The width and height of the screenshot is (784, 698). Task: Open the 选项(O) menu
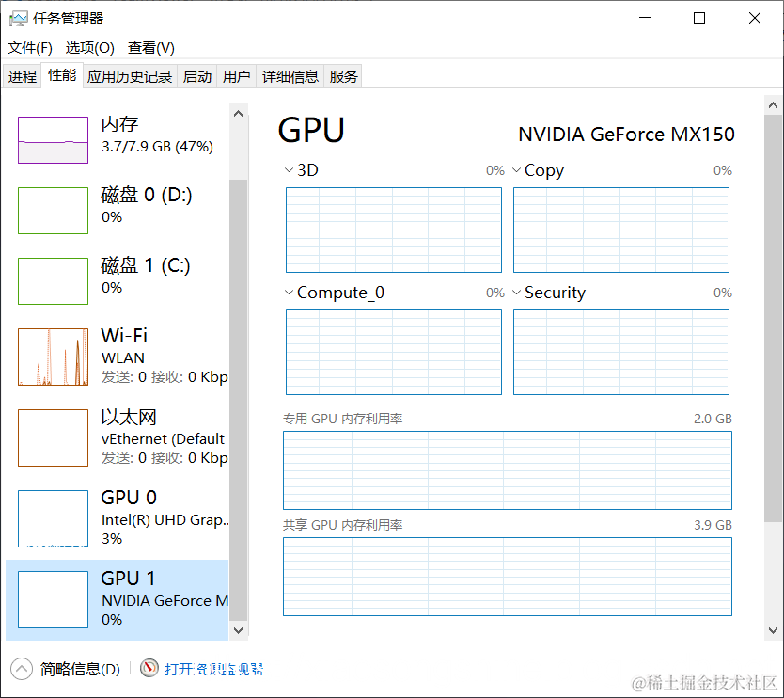[x=90, y=48]
